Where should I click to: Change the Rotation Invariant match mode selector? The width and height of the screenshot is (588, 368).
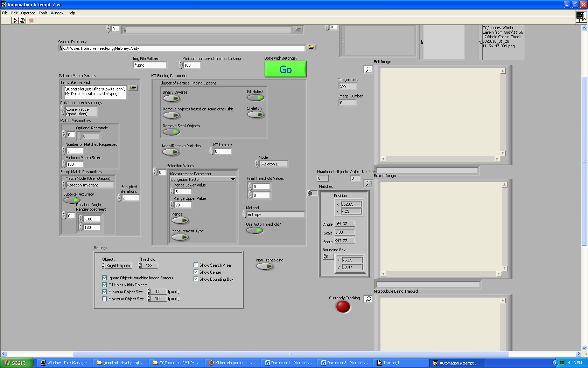pos(90,185)
